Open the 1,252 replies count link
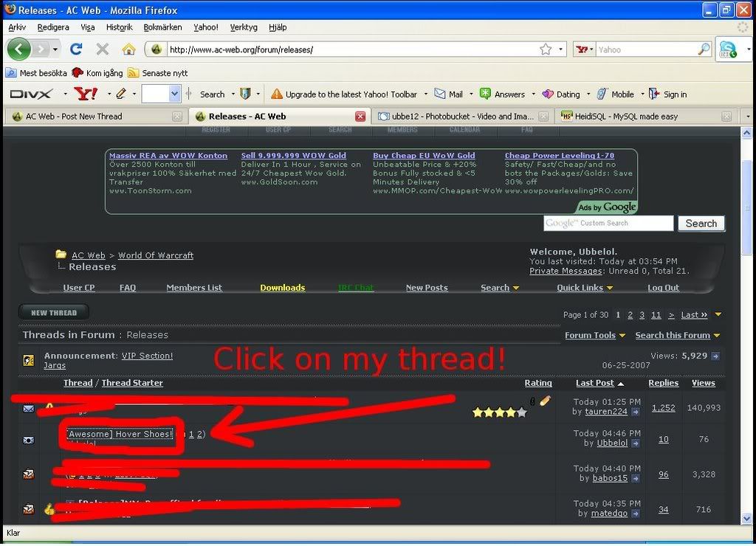Viewport: 756px width, 546px height. click(x=664, y=408)
